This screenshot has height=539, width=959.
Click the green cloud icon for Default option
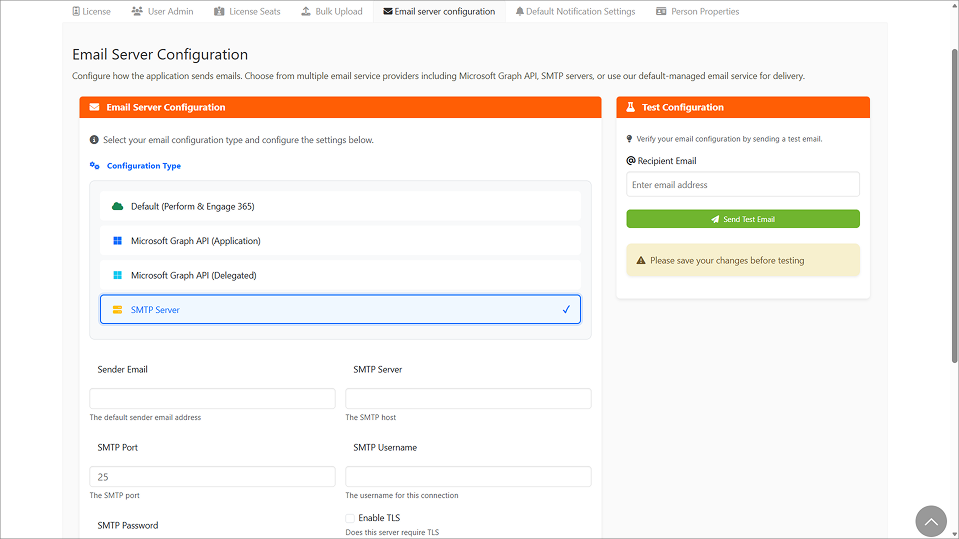pyautogui.click(x=117, y=206)
